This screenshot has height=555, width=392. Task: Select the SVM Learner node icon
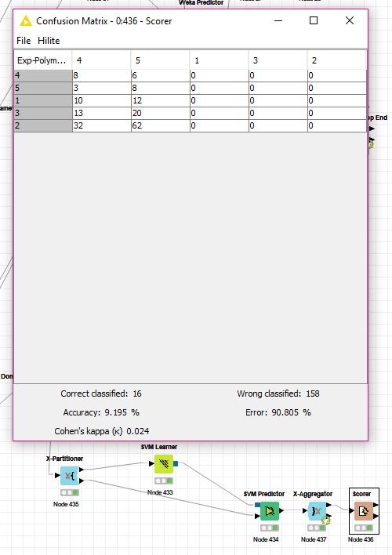point(164,464)
